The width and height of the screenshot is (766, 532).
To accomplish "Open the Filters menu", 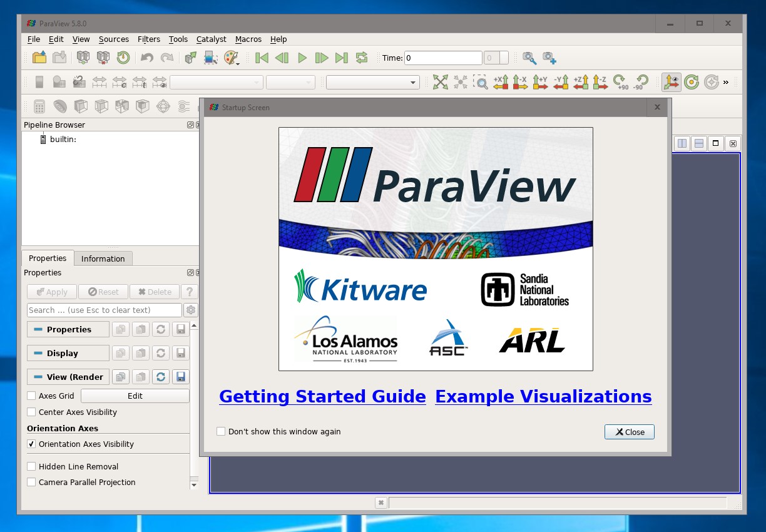I will [149, 39].
